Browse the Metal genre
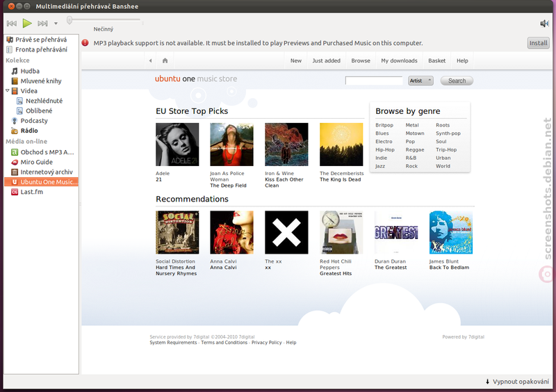This screenshot has height=392, width=556. [412, 125]
